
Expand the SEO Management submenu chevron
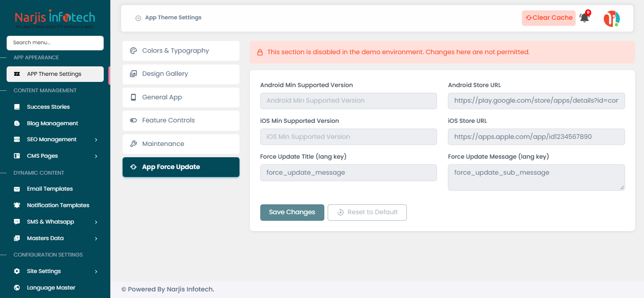[96, 140]
